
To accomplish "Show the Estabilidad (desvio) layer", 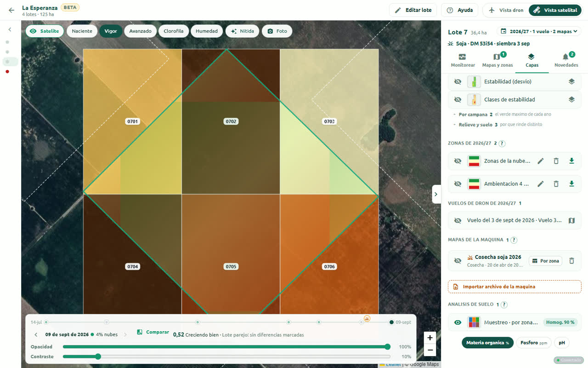I will pos(458,81).
